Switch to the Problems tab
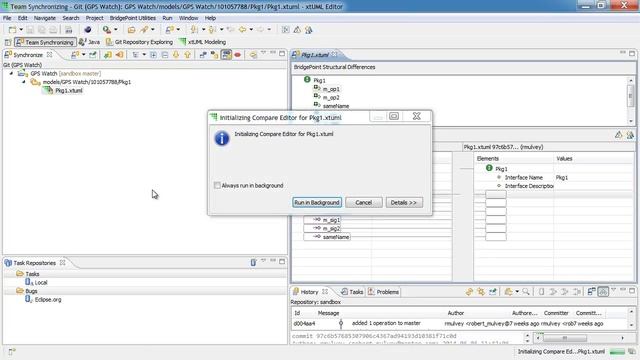Viewport: 640px width, 360px height. (x=384, y=292)
